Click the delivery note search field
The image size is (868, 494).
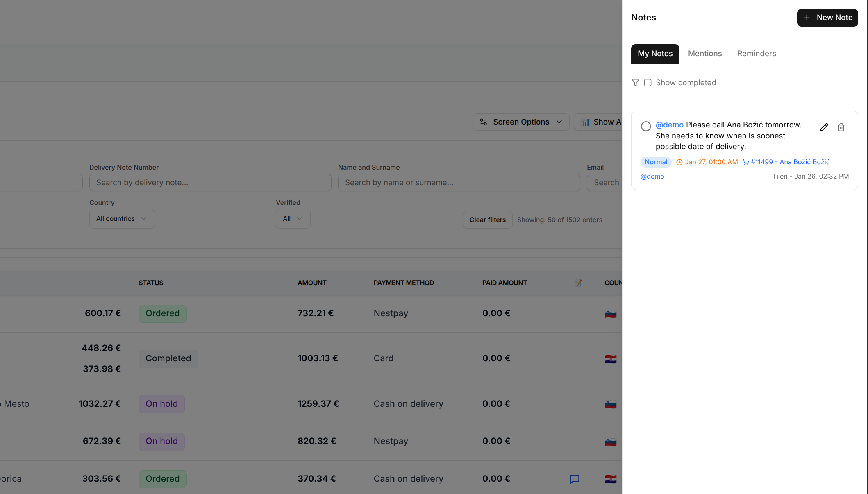click(x=210, y=183)
